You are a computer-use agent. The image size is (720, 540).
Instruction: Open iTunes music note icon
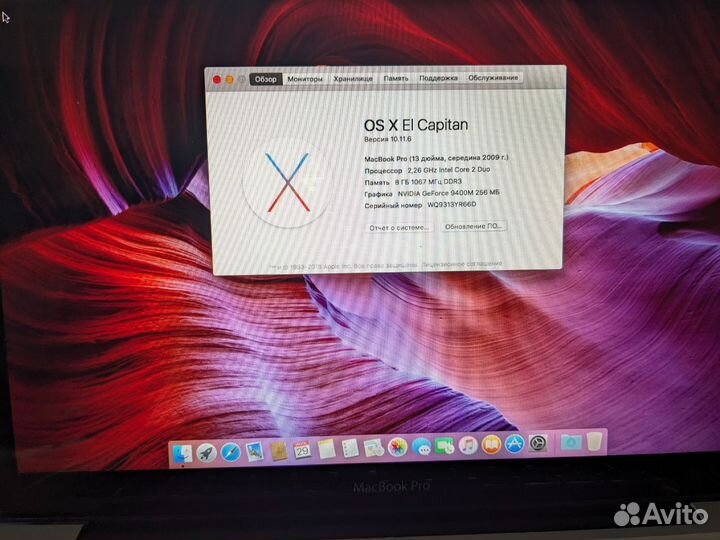pos(468,445)
